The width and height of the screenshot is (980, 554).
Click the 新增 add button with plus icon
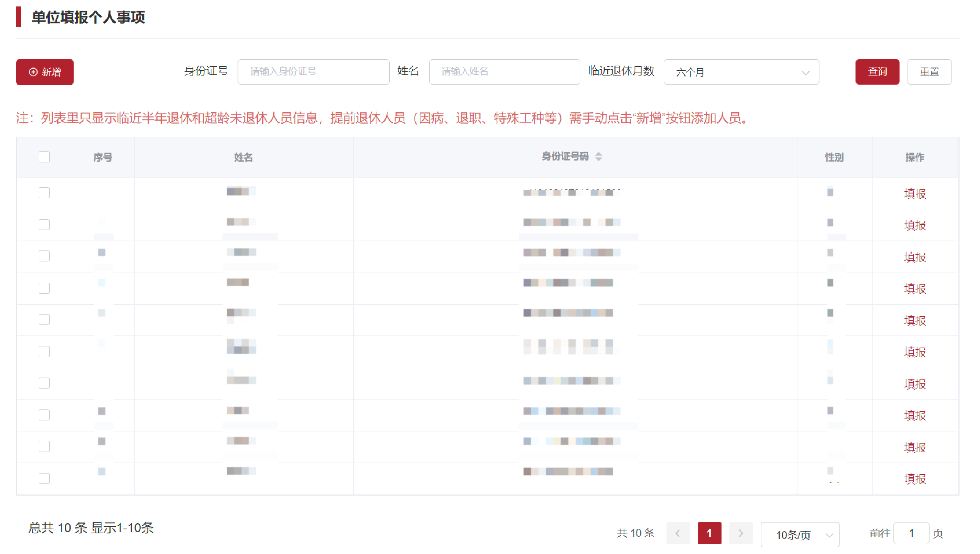44,72
